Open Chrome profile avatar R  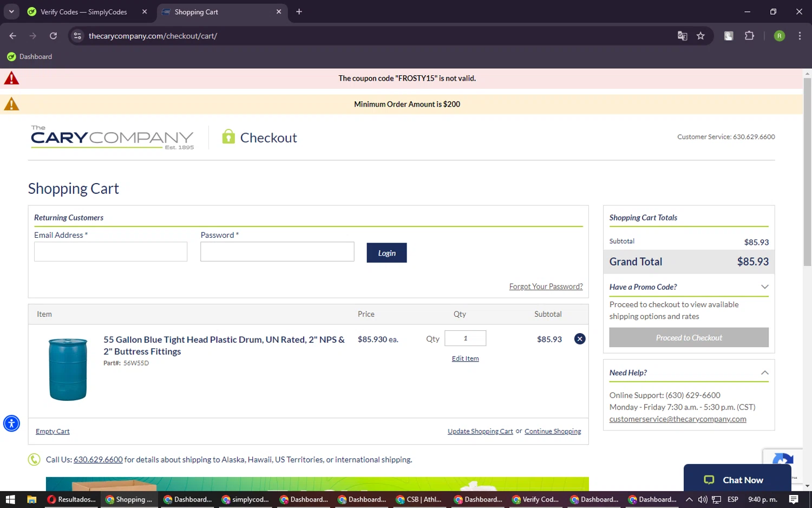coord(780,36)
